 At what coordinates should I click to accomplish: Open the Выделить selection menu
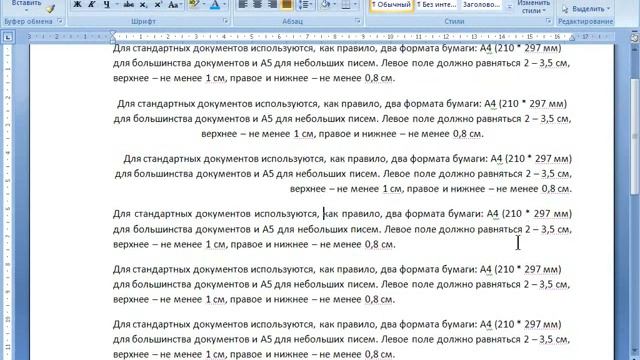[586, 9]
